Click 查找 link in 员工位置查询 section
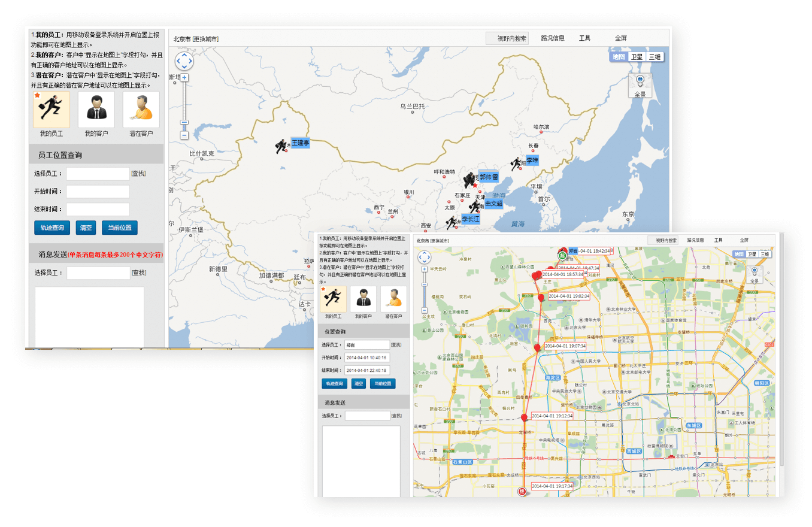The width and height of the screenshot is (812, 527). click(x=139, y=174)
